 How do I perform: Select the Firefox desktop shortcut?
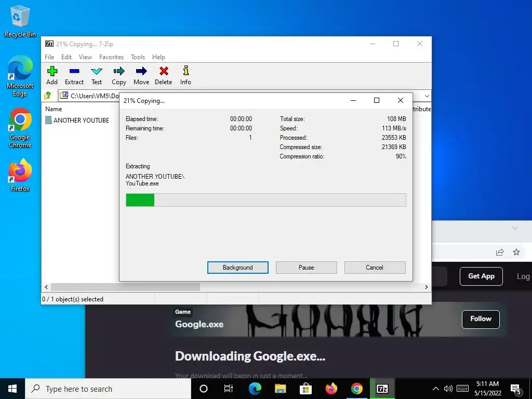20,176
